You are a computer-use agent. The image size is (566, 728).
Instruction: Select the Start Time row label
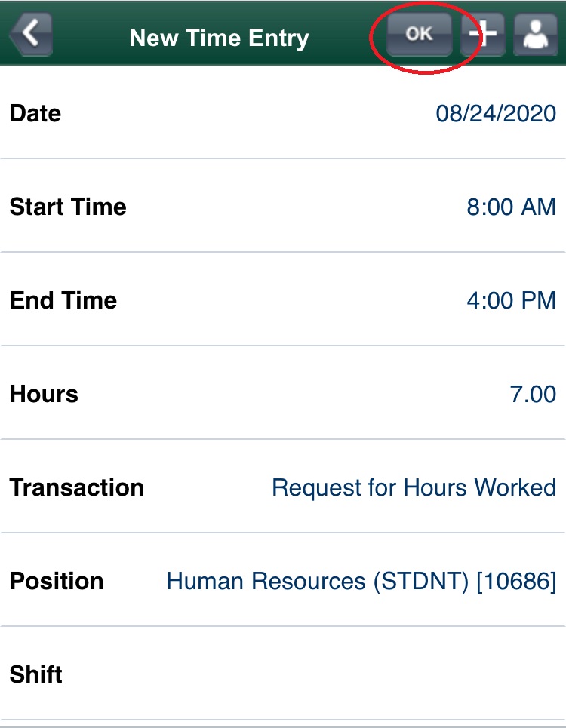pyautogui.click(x=68, y=207)
